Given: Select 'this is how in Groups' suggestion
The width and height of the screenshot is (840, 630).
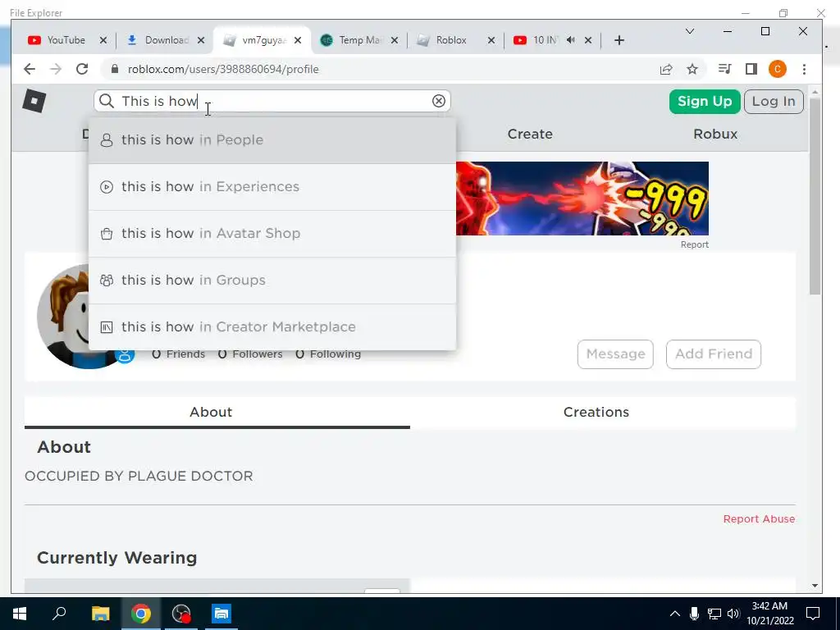Looking at the screenshot, I should (x=272, y=281).
